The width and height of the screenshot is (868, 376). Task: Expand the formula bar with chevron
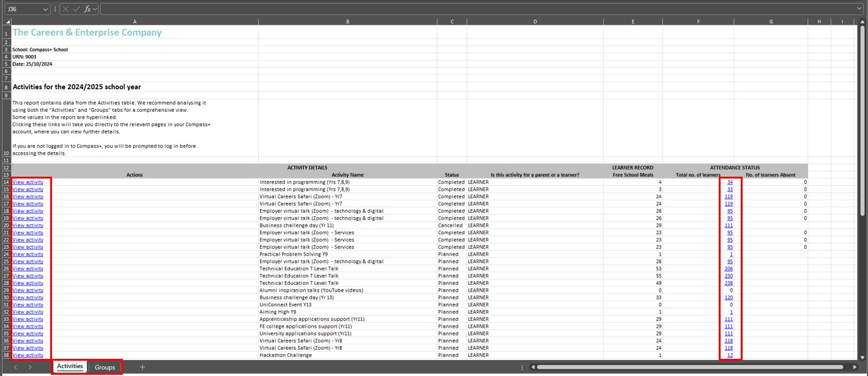click(x=859, y=9)
